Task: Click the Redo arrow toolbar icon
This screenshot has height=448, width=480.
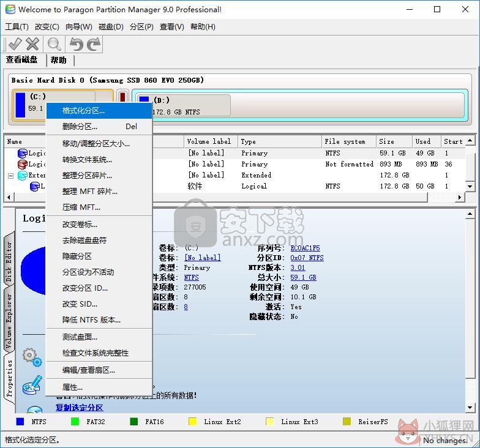Action: (x=94, y=44)
